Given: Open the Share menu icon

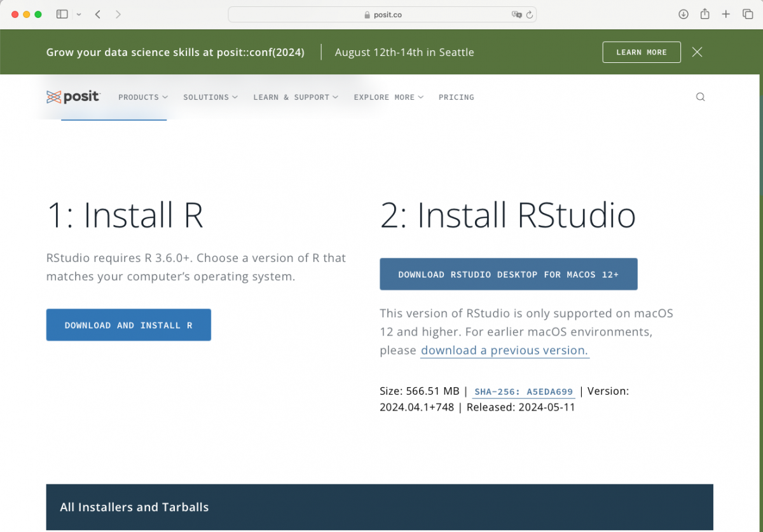Looking at the screenshot, I should (x=705, y=13).
